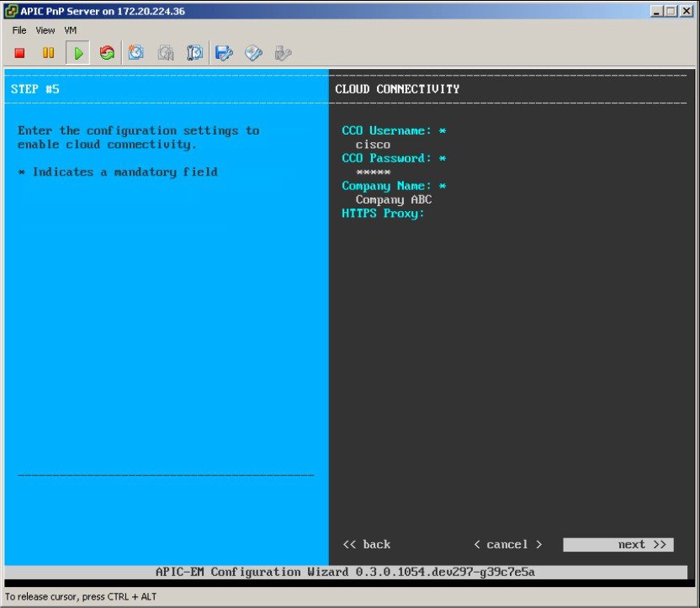Viewport: 700px width, 608px height.
Task: Click the CD/DVD drive connection icon
Action: point(253,53)
